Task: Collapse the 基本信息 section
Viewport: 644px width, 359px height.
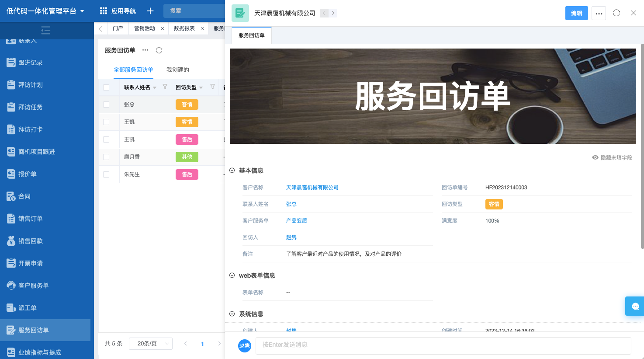Action: (231, 171)
